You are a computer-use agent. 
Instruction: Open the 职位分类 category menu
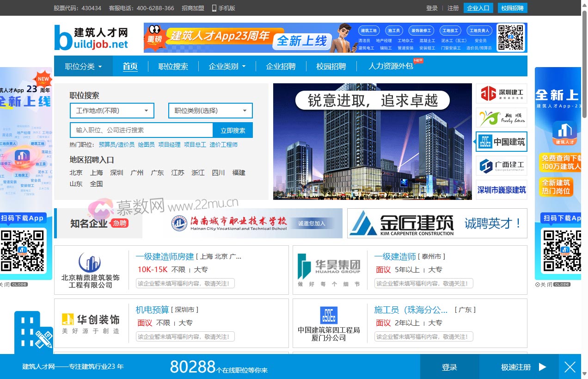pos(82,66)
